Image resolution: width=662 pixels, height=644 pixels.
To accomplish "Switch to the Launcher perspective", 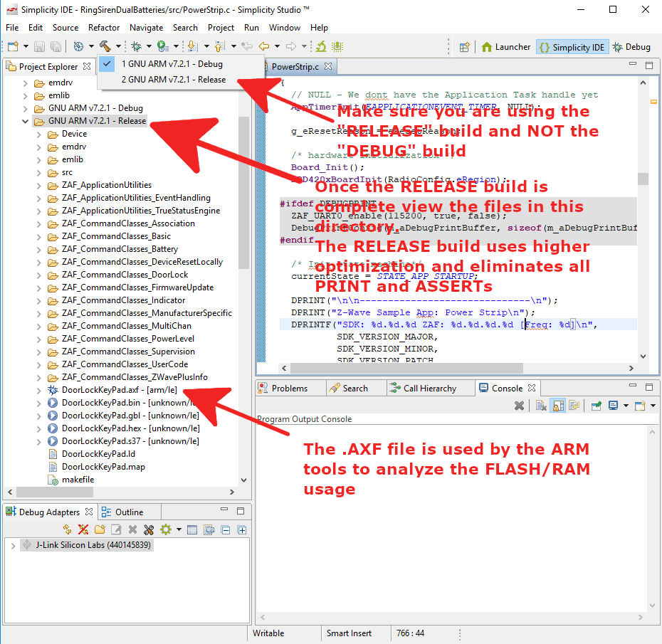I will click(x=506, y=47).
